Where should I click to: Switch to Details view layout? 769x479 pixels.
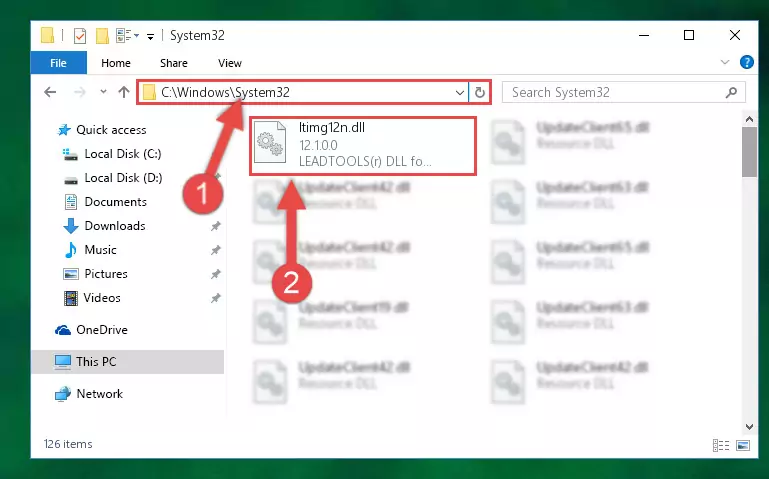point(721,445)
